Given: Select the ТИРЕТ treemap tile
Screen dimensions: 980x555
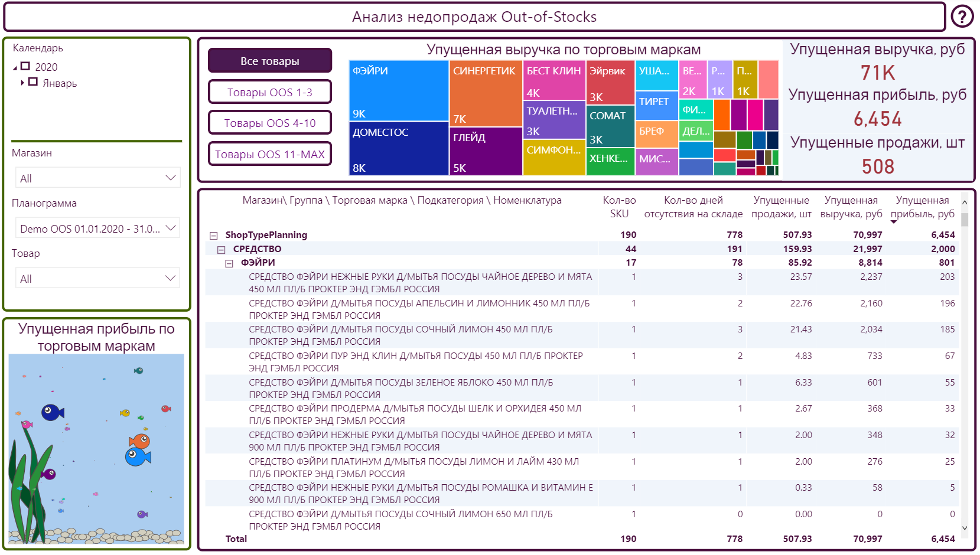Looking at the screenshot, I should pos(657,106).
